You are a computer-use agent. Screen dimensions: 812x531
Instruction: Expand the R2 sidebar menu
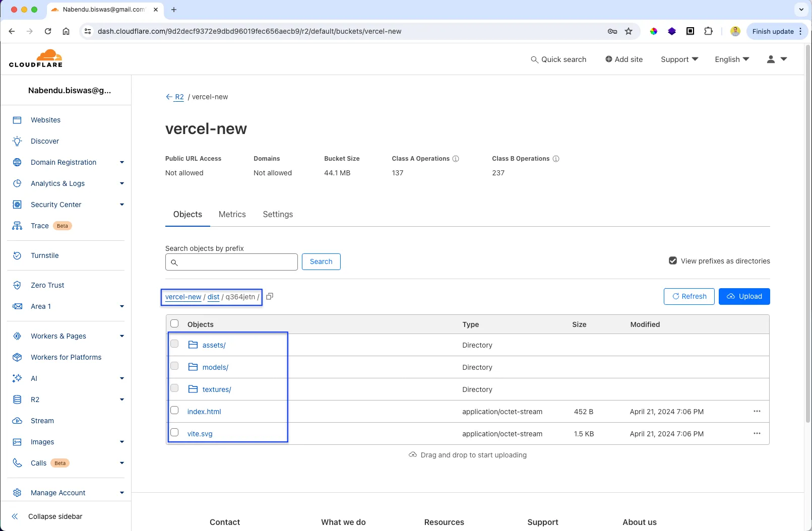click(122, 400)
